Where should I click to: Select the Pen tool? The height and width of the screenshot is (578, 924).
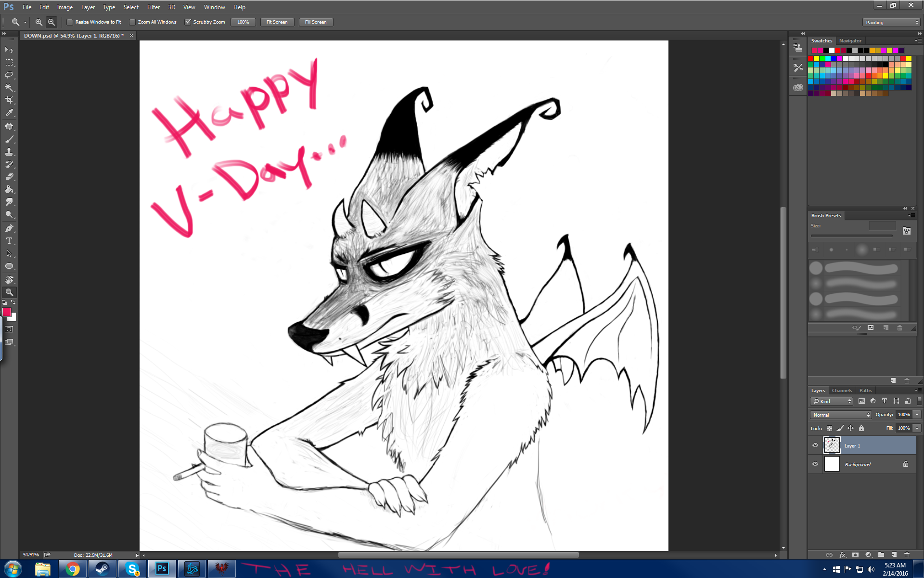9,228
